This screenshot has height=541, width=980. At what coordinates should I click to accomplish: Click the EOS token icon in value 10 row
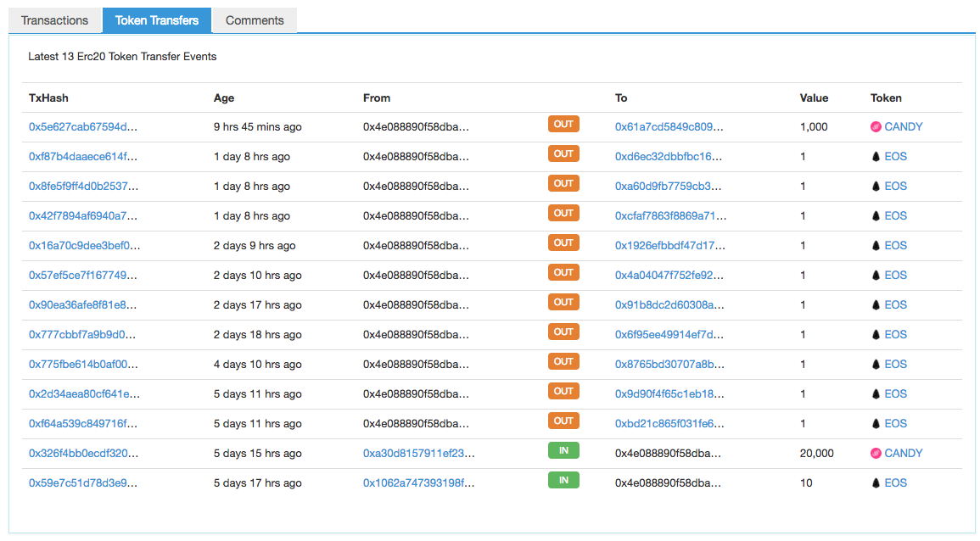tap(876, 482)
